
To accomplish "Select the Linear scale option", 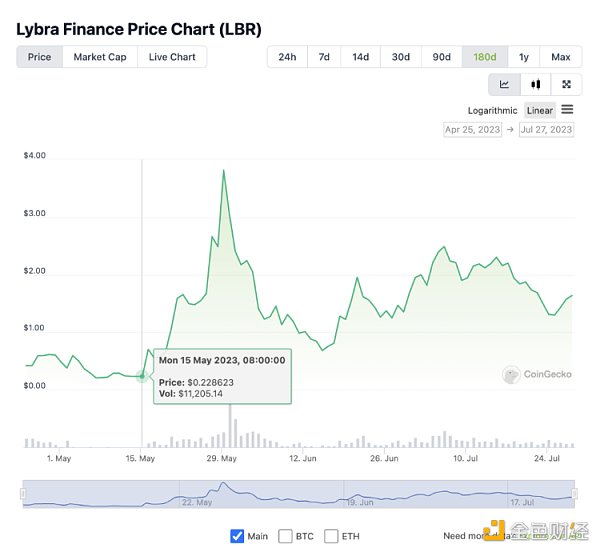I will [x=540, y=111].
